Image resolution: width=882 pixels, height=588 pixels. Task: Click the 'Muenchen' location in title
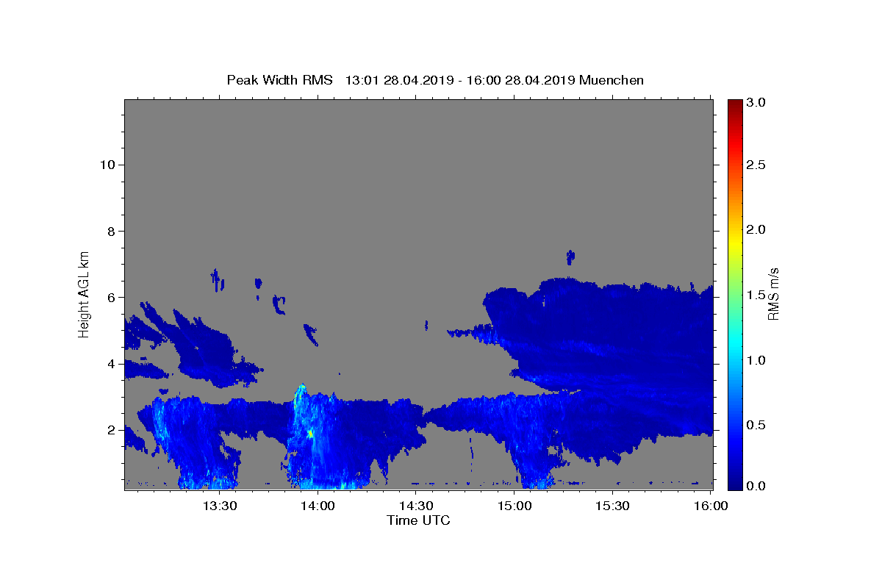pos(612,80)
